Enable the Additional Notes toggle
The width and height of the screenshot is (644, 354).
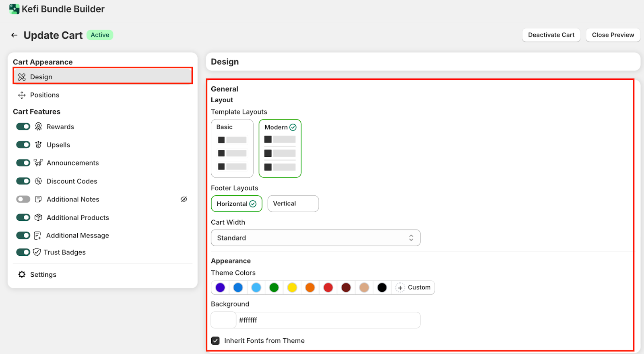pyautogui.click(x=23, y=199)
